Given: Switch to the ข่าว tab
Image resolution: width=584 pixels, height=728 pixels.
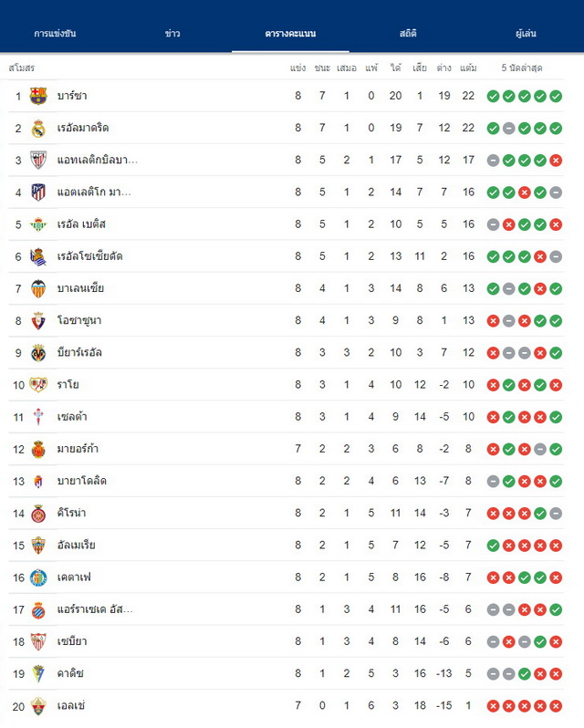Looking at the screenshot, I should pos(172,34).
